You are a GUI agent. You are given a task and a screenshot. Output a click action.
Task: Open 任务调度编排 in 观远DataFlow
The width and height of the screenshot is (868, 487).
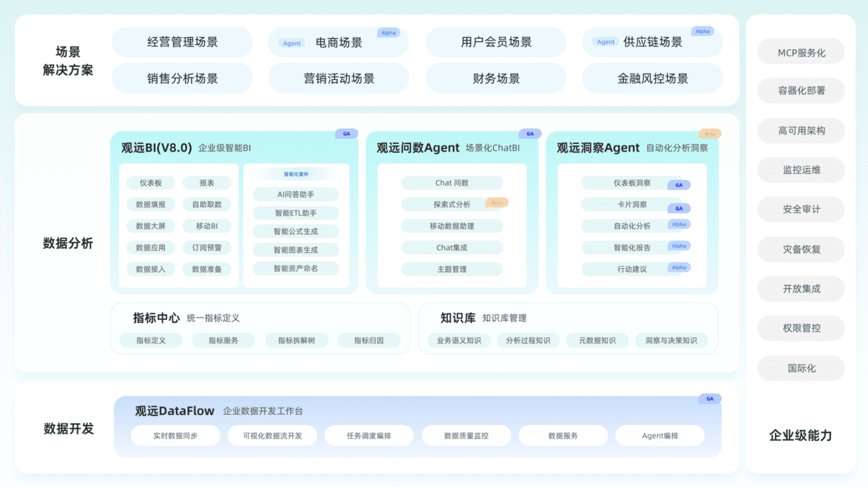pos(369,436)
